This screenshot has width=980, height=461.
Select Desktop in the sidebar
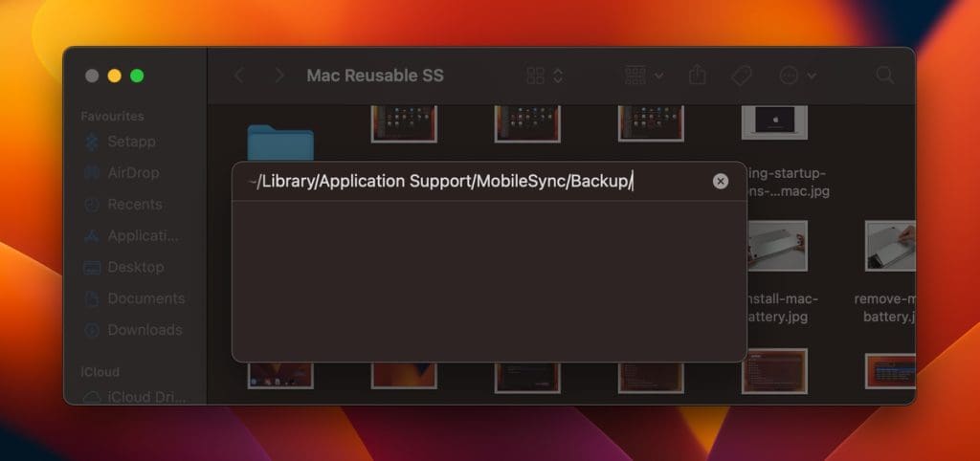click(x=136, y=267)
